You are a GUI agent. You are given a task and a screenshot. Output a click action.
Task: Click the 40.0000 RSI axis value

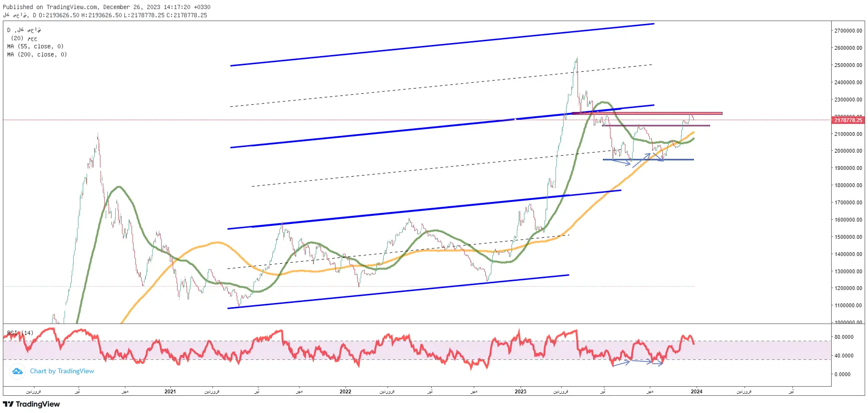pyautogui.click(x=844, y=356)
